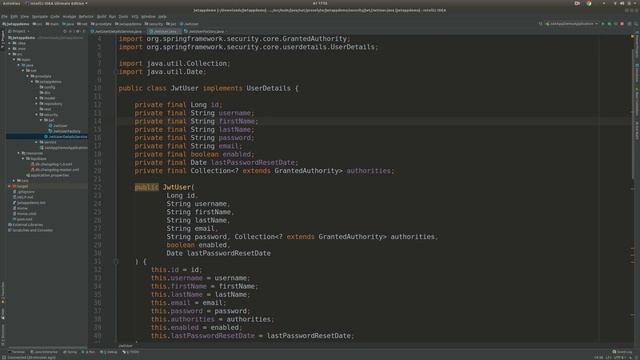Click Chrome icon in the system top bar
The height and width of the screenshot is (360, 640).
coord(589,3)
